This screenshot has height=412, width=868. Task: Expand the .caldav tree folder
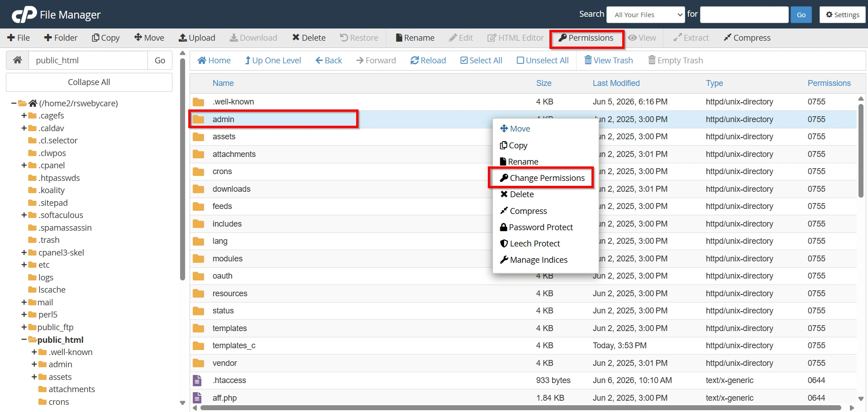24,128
